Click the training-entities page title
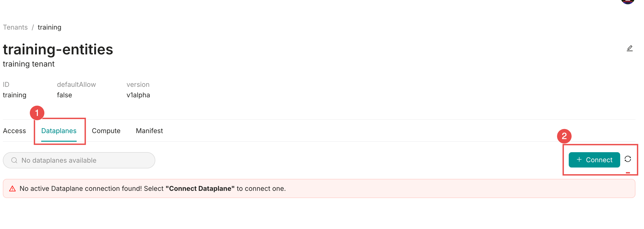Viewport: 644px width, 229px height. (58, 49)
